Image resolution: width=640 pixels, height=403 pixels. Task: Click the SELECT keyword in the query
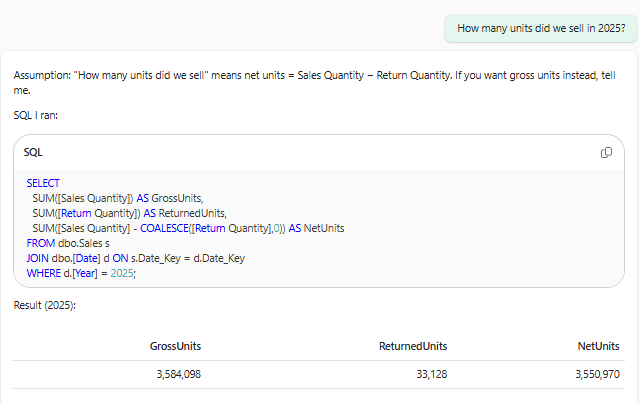tap(43, 183)
